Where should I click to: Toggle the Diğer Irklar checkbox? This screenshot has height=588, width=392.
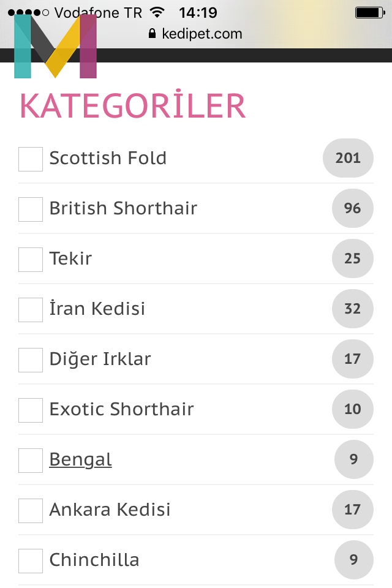click(31, 360)
